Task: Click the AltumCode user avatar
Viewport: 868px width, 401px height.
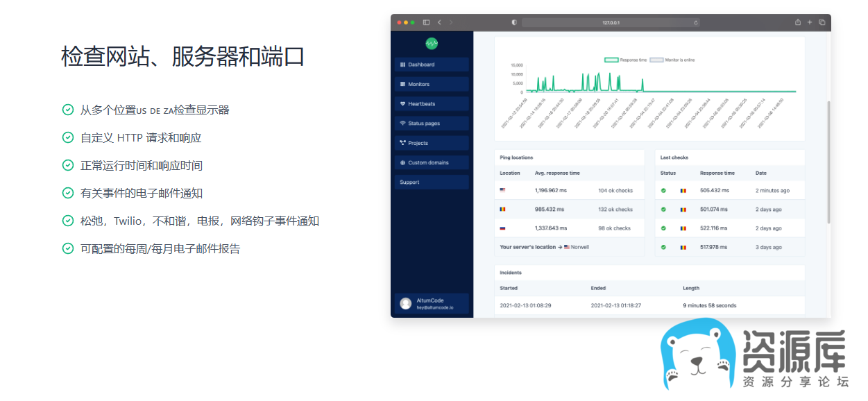Action: coord(405,303)
